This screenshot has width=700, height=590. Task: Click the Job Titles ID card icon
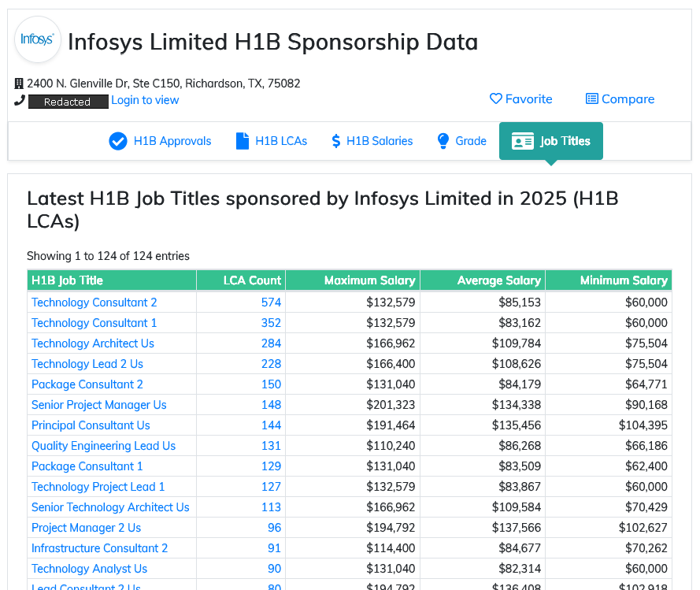522,142
